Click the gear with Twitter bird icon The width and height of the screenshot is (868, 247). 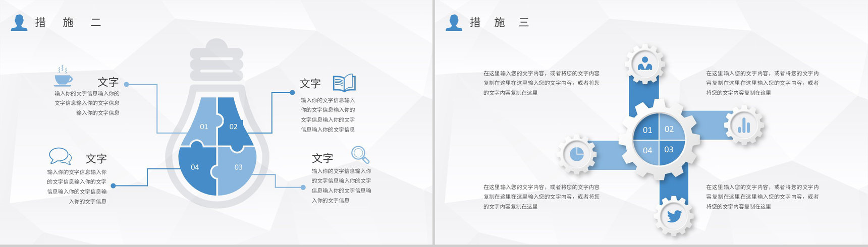(674, 216)
